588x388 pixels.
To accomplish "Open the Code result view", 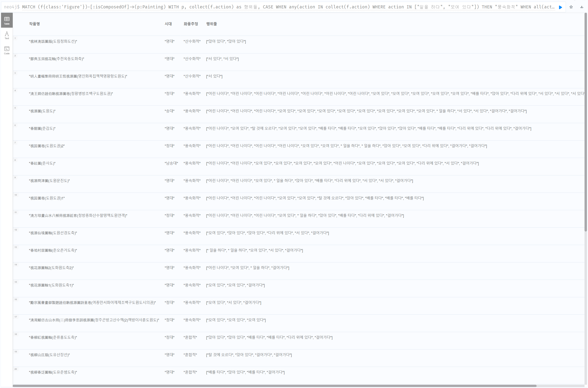I will point(7,50).
